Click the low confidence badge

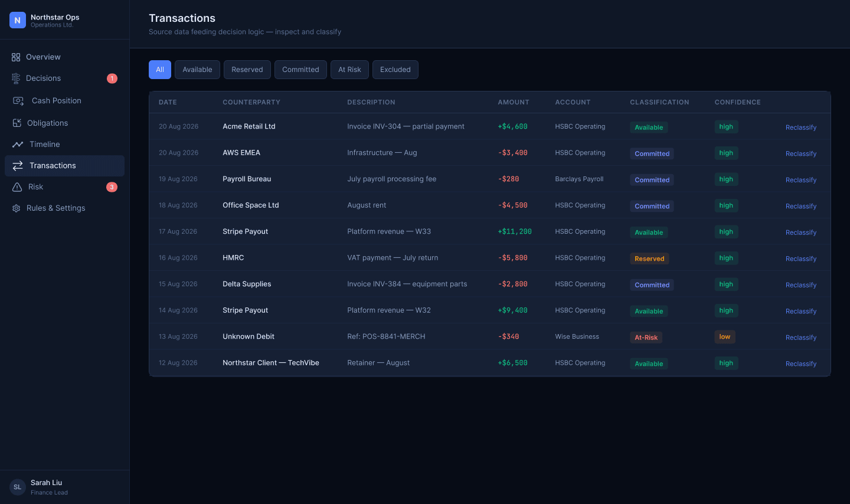tap(725, 337)
